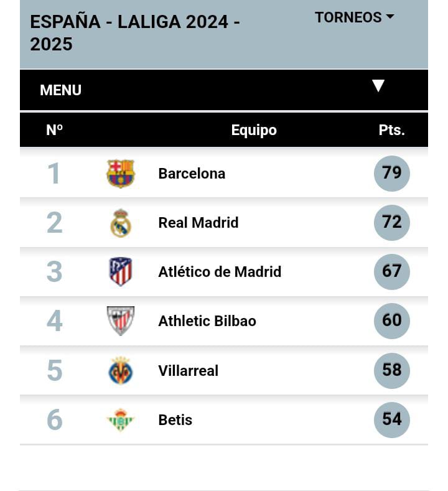Image resolution: width=448 pixels, height=491 pixels.
Task: Click the Betis club crest
Action: point(121,419)
